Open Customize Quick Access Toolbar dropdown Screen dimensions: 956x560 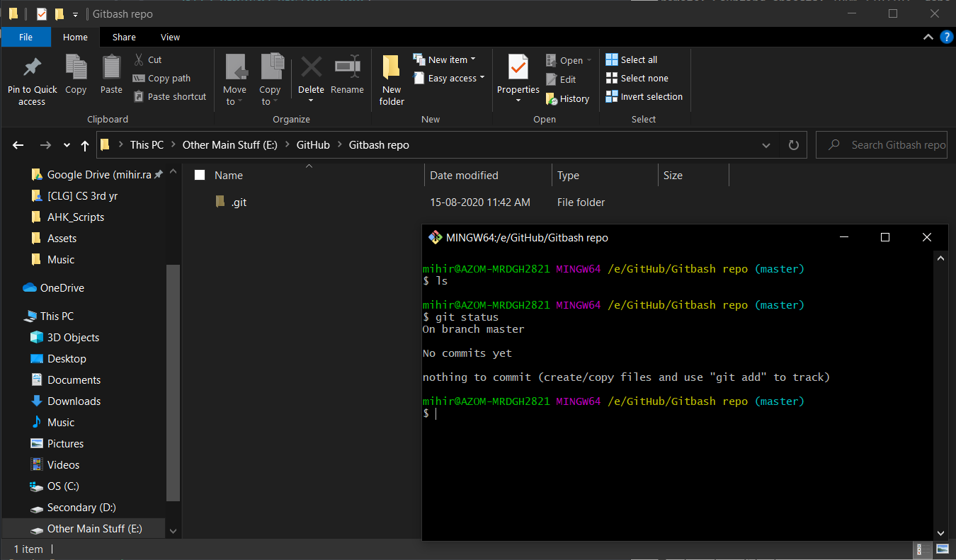click(x=75, y=14)
